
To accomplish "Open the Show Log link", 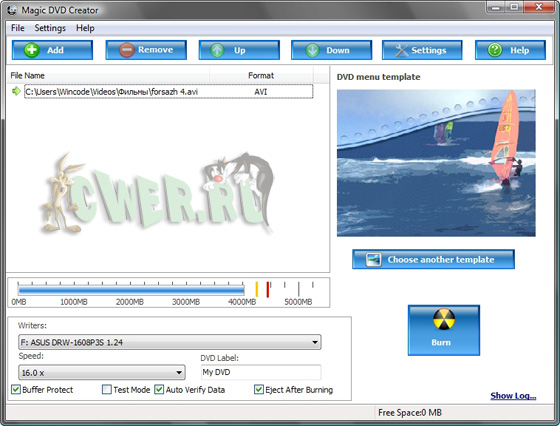I will pyautogui.click(x=513, y=396).
